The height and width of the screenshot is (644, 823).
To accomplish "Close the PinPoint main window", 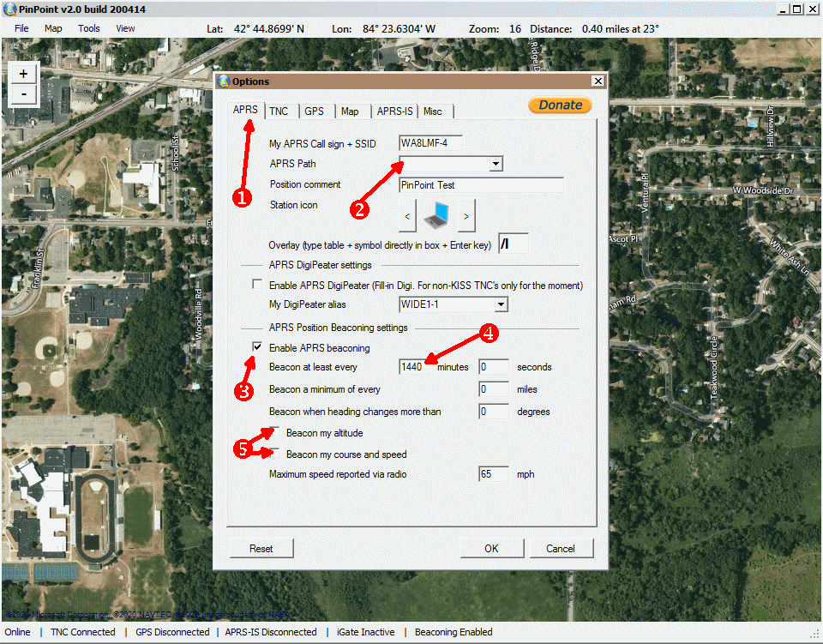I will [x=812, y=9].
